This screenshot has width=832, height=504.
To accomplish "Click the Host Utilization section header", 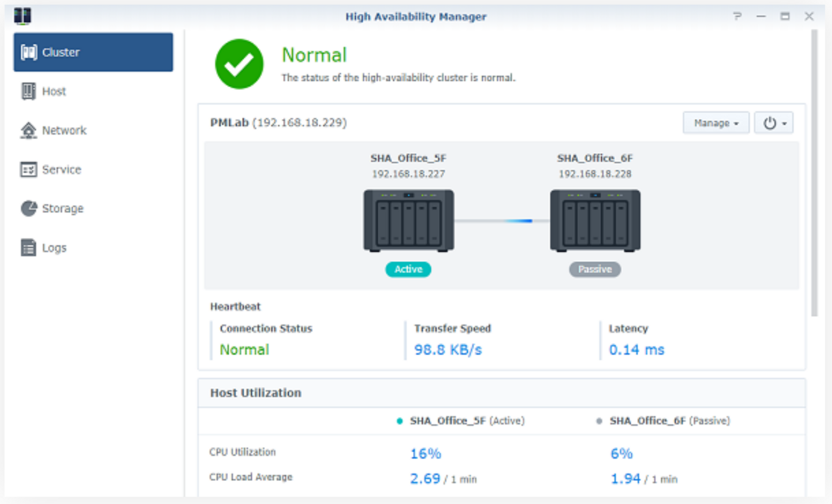I will 255,393.
